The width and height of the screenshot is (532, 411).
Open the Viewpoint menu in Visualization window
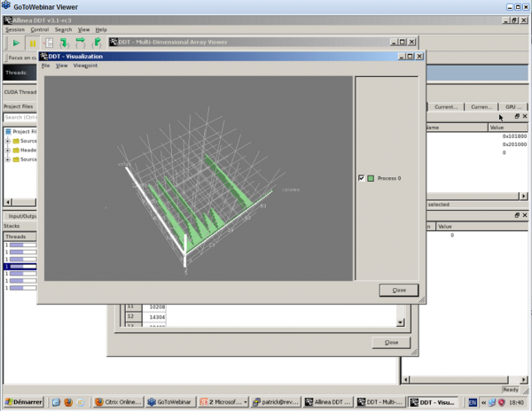86,66
